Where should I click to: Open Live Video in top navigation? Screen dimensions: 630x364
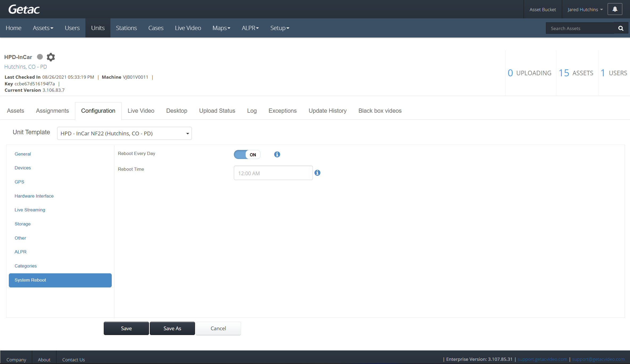click(x=188, y=28)
